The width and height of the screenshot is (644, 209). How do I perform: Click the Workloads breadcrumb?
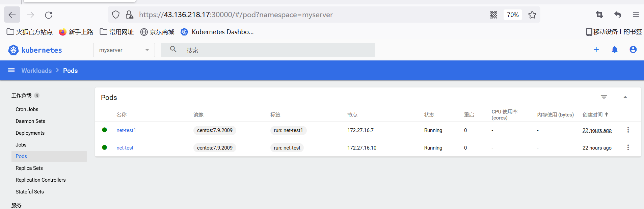point(36,71)
